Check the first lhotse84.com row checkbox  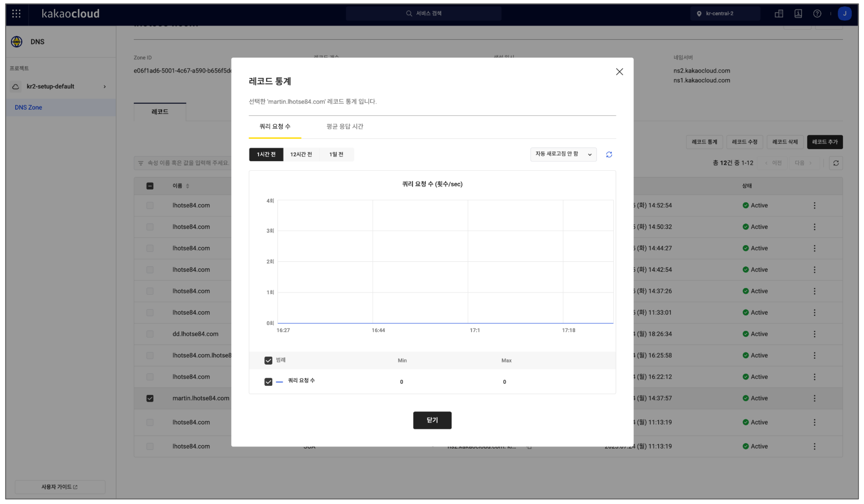(150, 205)
